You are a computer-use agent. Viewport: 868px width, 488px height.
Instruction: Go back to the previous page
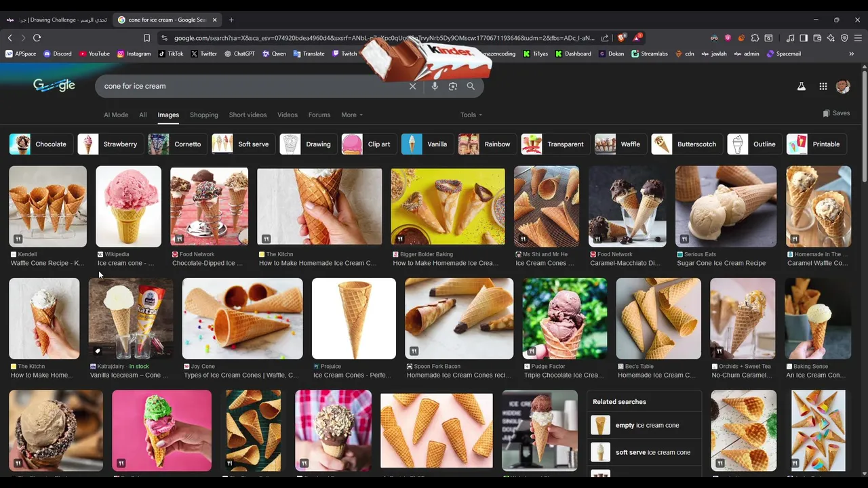[x=9, y=38]
